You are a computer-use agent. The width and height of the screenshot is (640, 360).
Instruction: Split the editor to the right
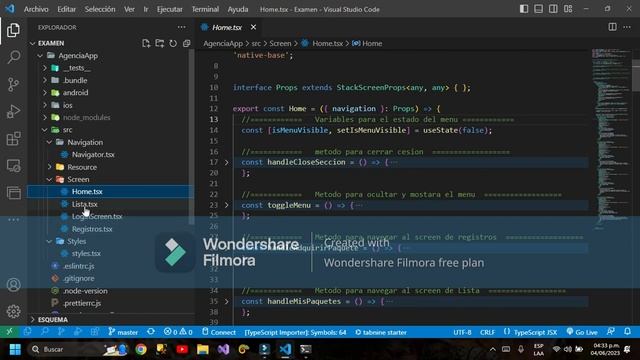(612, 27)
